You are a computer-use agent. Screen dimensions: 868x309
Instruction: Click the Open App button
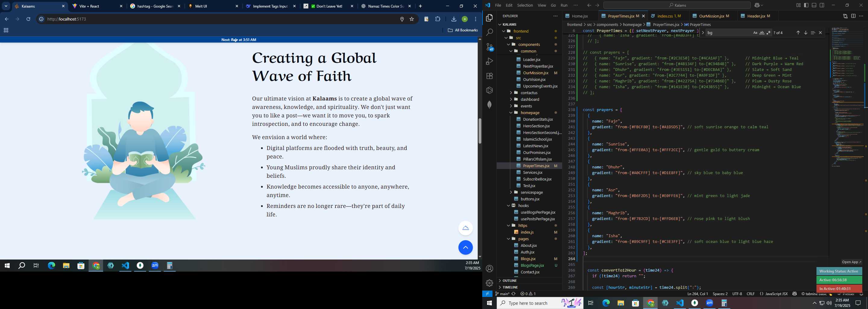point(851,262)
